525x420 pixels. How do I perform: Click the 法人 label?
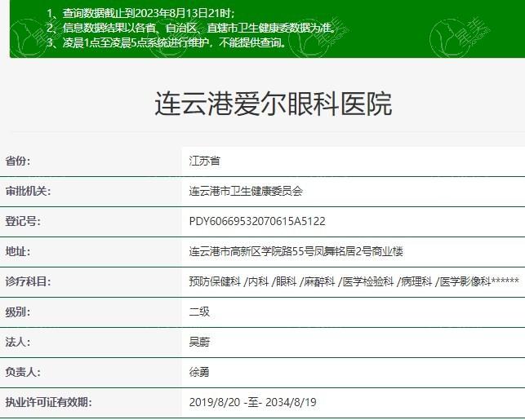tap(18, 342)
